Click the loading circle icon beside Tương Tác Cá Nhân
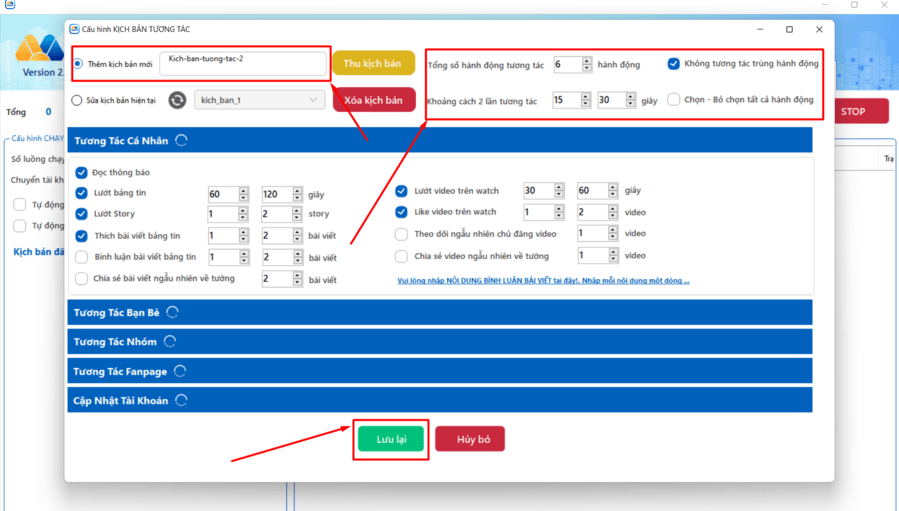This screenshot has width=899, height=511. [181, 141]
